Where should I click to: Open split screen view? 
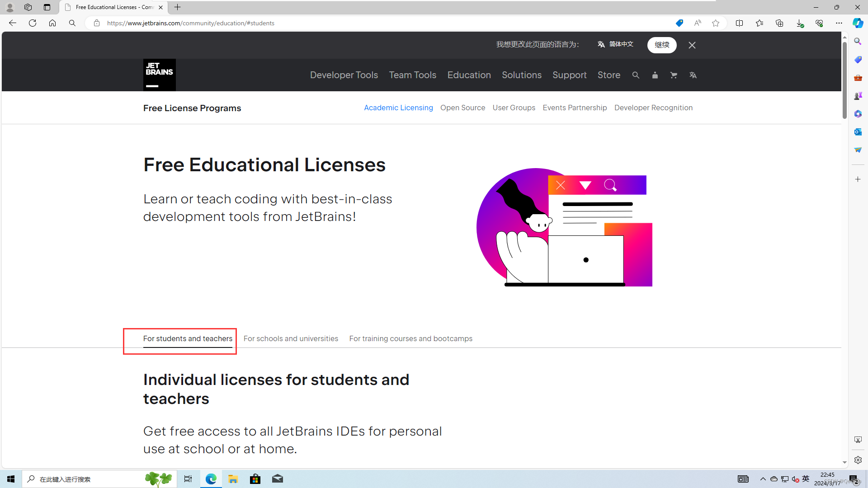(740, 23)
